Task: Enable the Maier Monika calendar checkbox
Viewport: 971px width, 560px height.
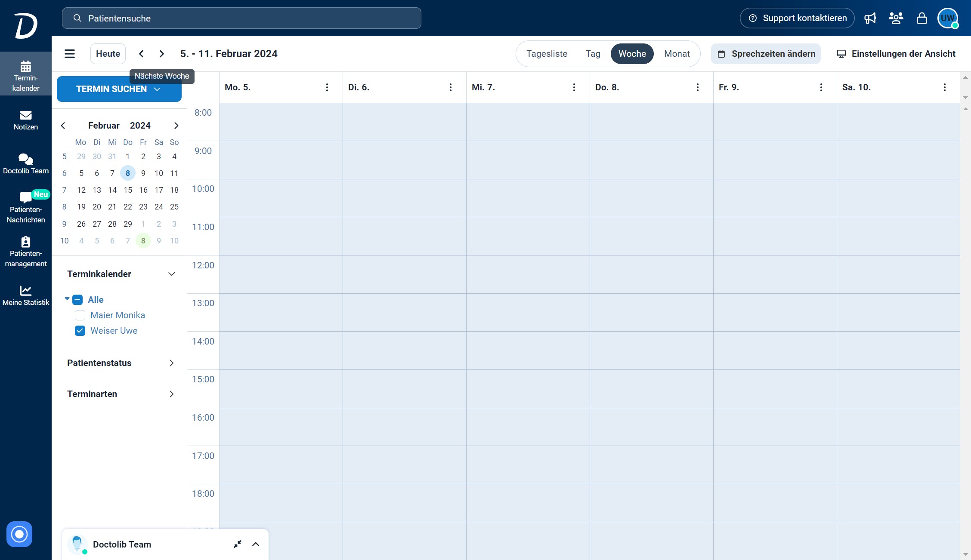Action: point(80,315)
